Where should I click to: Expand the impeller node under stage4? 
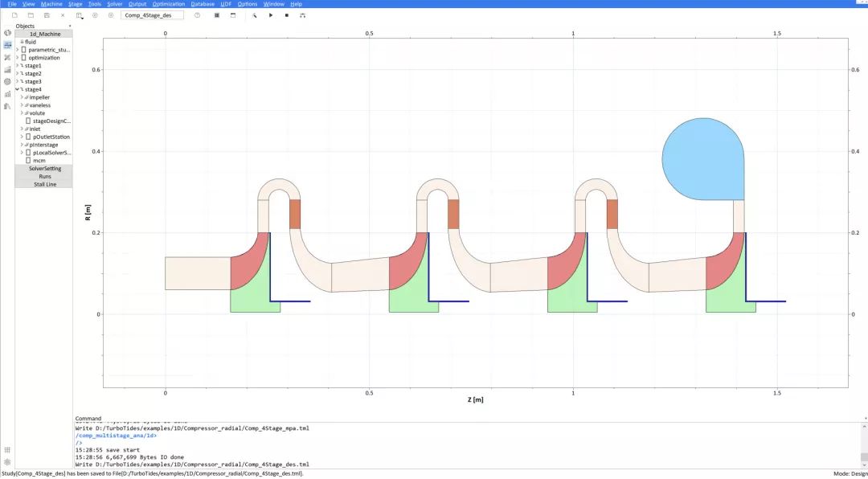click(x=22, y=97)
